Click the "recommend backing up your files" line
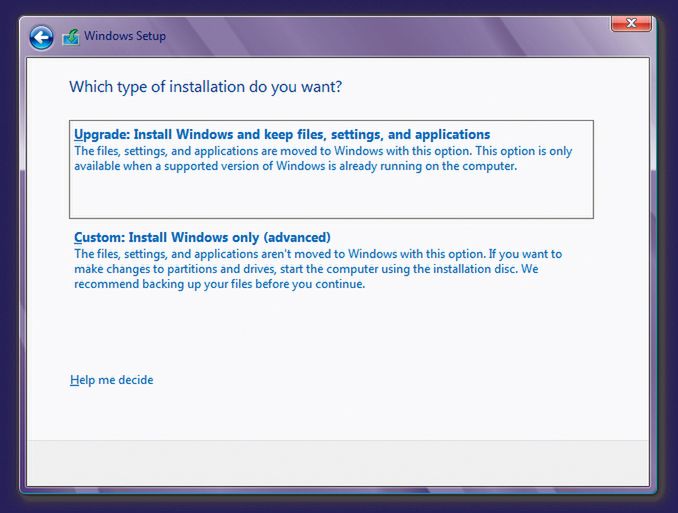Image resolution: width=678 pixels, height=513 pixels. click(219, 284)
